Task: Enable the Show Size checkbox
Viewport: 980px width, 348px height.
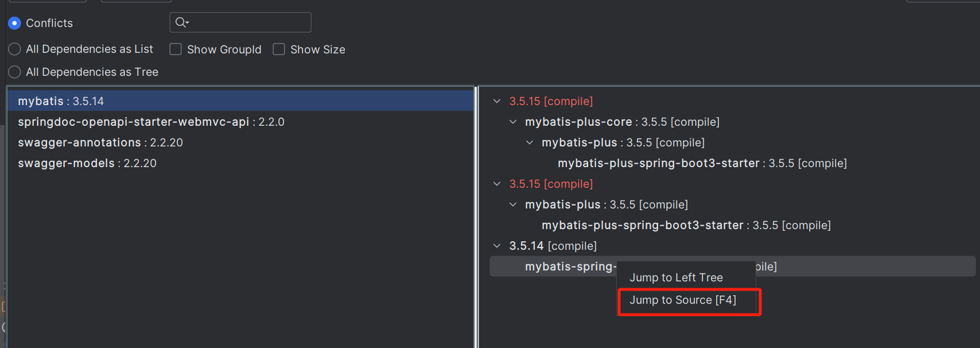Action: pos(279,49)
